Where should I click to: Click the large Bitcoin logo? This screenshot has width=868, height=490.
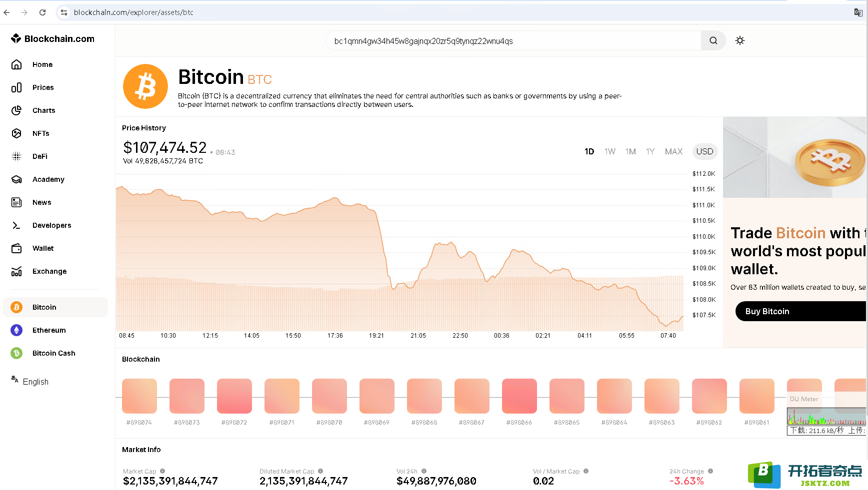(145, 86)
